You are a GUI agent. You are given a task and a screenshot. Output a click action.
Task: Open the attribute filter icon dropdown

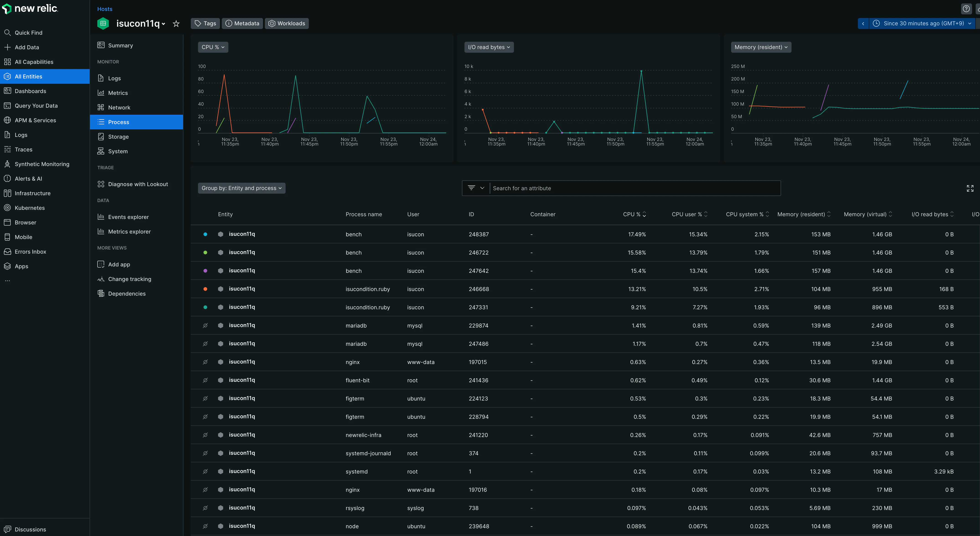pos(476,188)
